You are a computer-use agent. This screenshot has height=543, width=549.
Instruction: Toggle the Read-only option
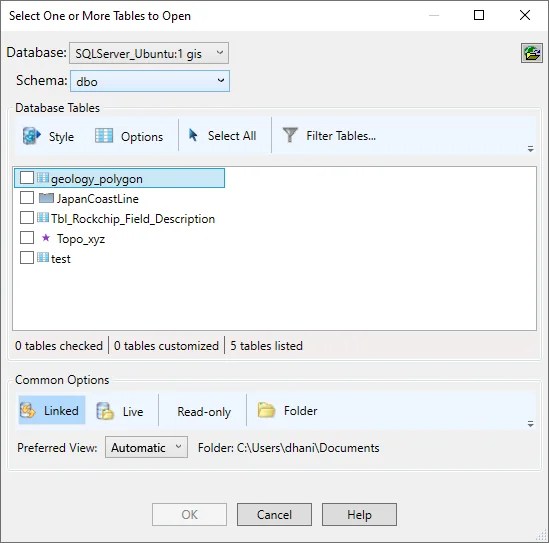pyautogui.click(x=204, y=411)
